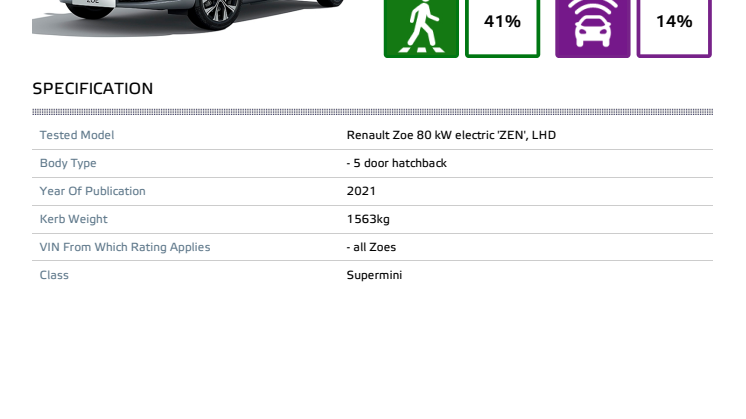This screenshot has height=419, width=746.
Task: Click the Year Of Publication label
Action: (x=92, y=191)
